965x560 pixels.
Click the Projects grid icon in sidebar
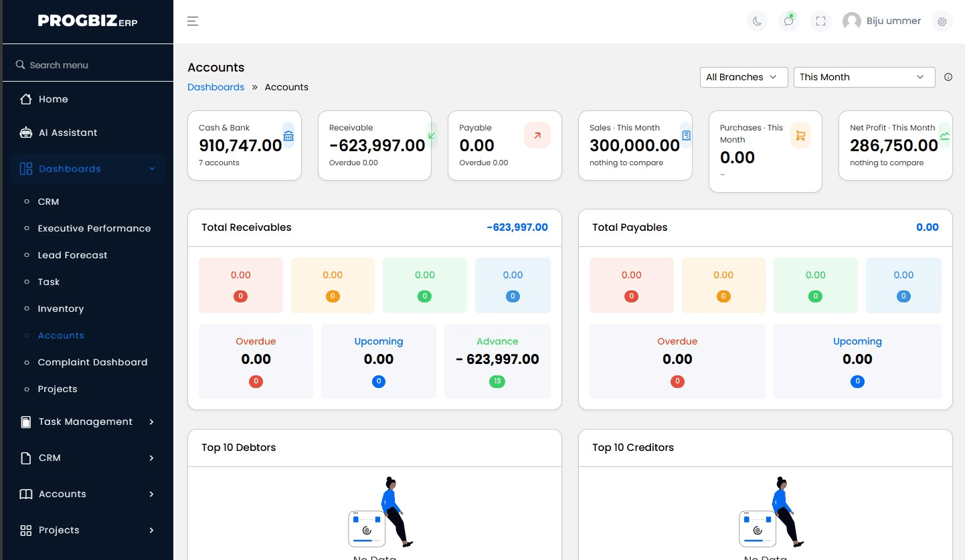[26, 531]
